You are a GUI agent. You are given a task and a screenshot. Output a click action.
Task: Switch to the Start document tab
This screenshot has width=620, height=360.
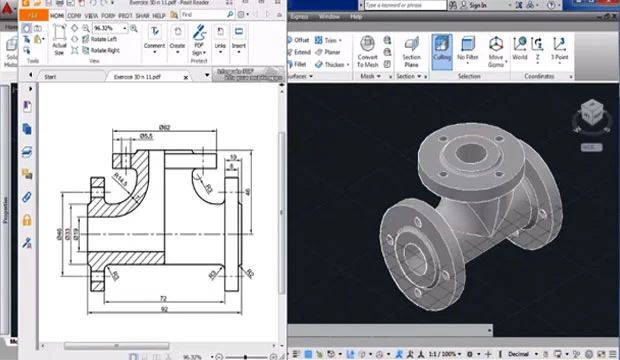(50, 77)
